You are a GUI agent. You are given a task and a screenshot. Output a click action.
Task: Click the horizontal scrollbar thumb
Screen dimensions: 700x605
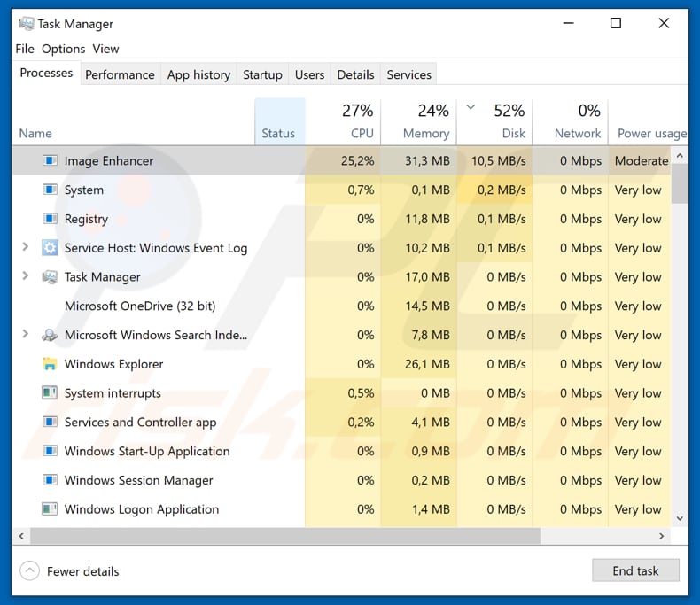(x=285, y=536)
